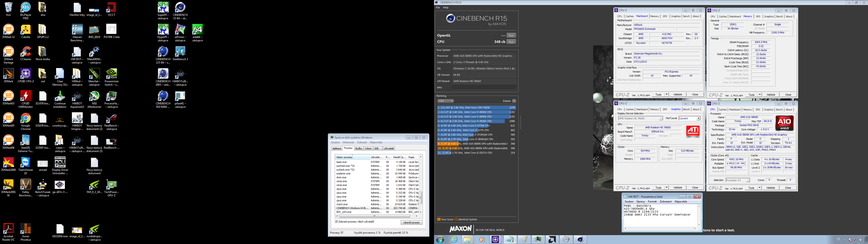
Task: Select the CINEBENCH Windows 64 Bit process row
Action: (377, 208)
